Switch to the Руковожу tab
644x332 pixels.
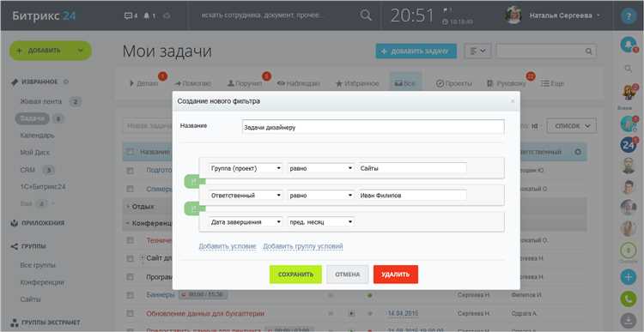[x=506, y=83]
